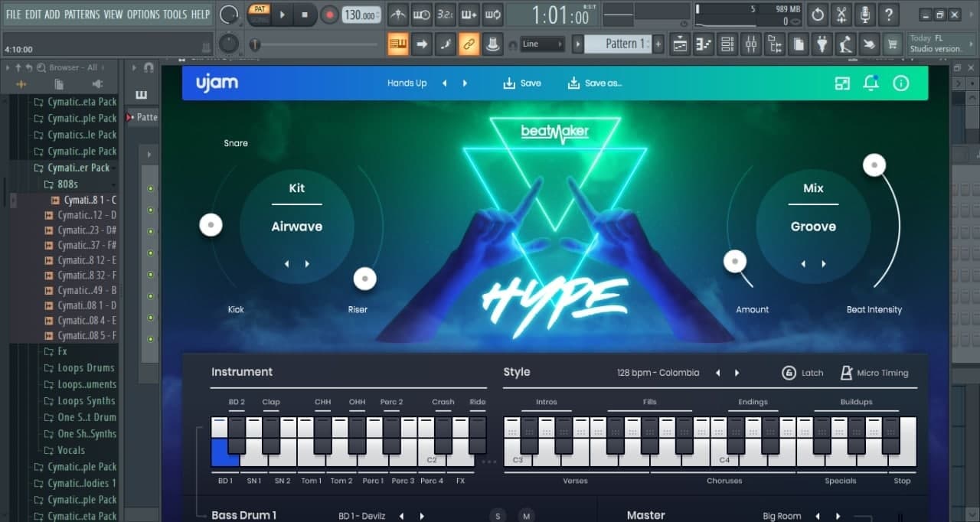Select next Style after 128 bpm Colombia
980x522 pixels.
(737, 373)
